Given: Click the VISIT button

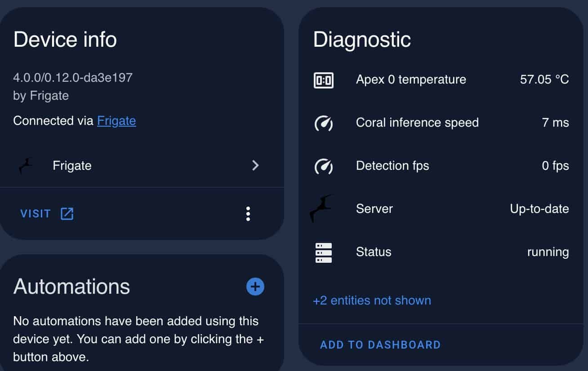Looking at the screenshot, I should coord(47,214).
